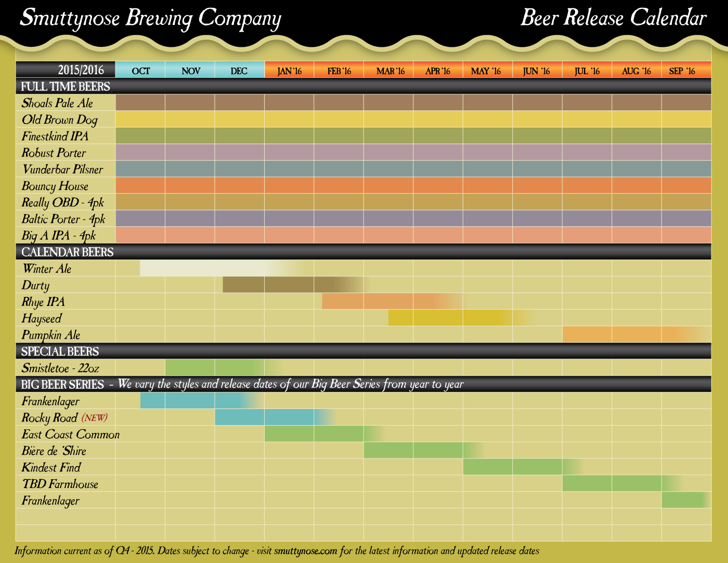Click the "Winter Ale" beer name
This screenshot has height=563, width=728.
[47, 269]
